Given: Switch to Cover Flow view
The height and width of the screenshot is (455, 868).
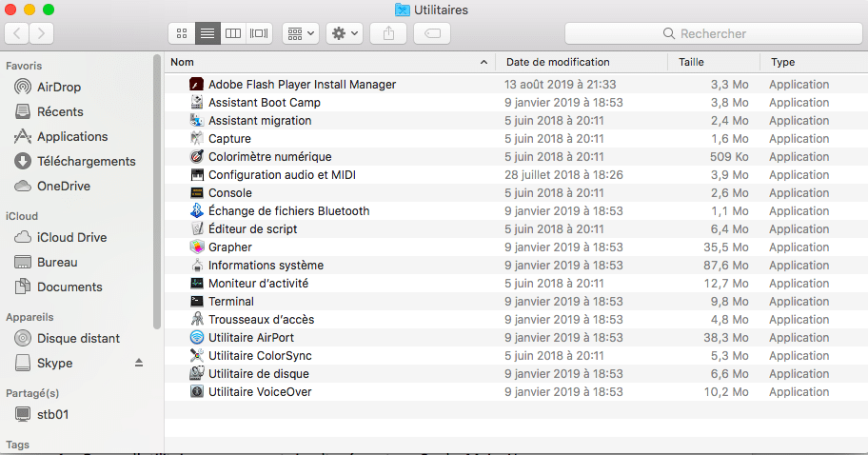Looking at the screenshot, I should 259,33.
